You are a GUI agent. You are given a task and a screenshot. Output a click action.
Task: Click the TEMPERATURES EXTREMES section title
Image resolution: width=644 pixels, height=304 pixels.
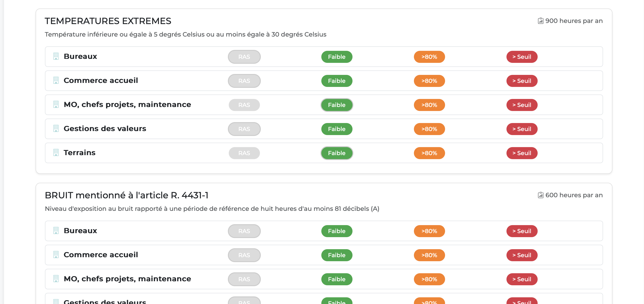tap(108, 21)
